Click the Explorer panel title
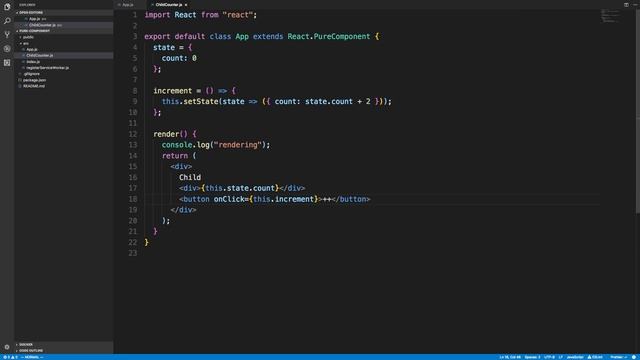 click(27, 5)
